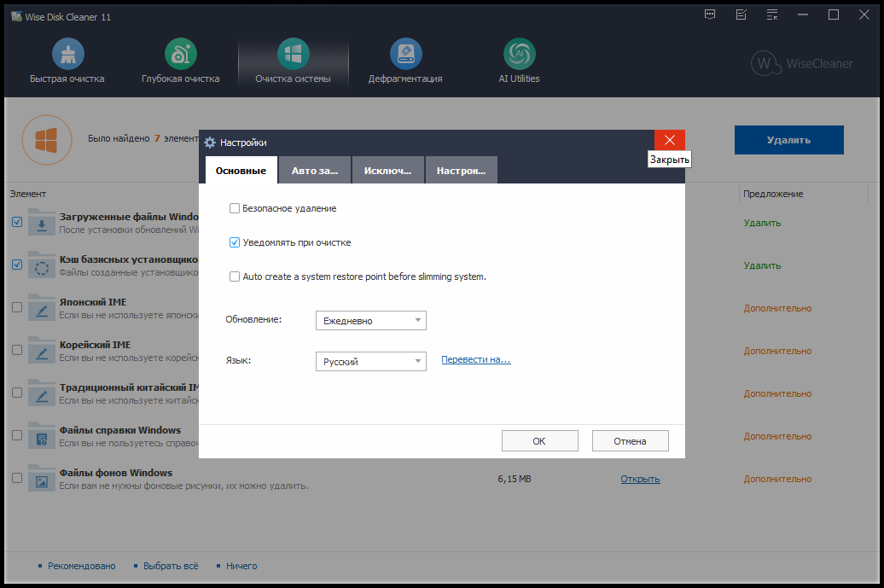The width and height of the screenshot is (884, 588).
Task: Click Дополнительно for Традиционный китайский row
Action: click(777, 393)
